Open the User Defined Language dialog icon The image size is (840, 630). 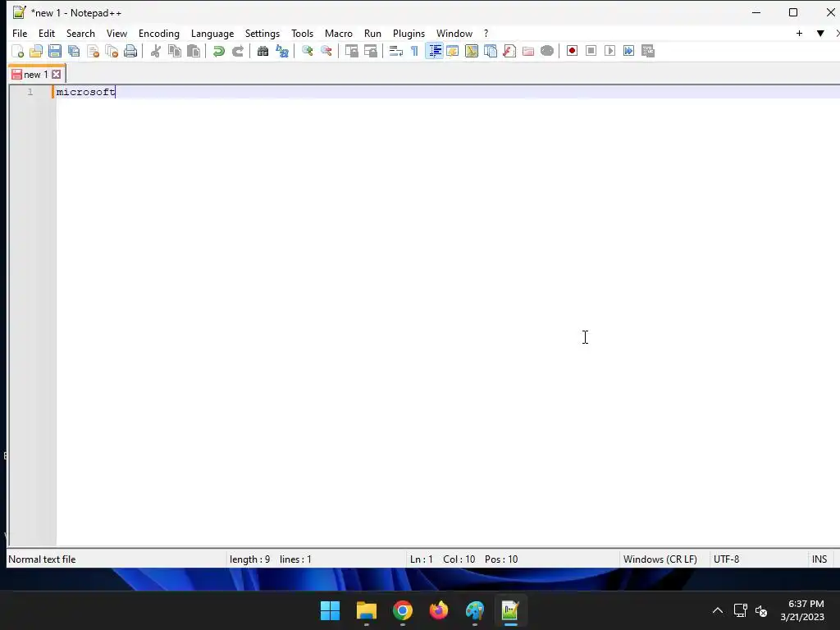click(453, 51)
